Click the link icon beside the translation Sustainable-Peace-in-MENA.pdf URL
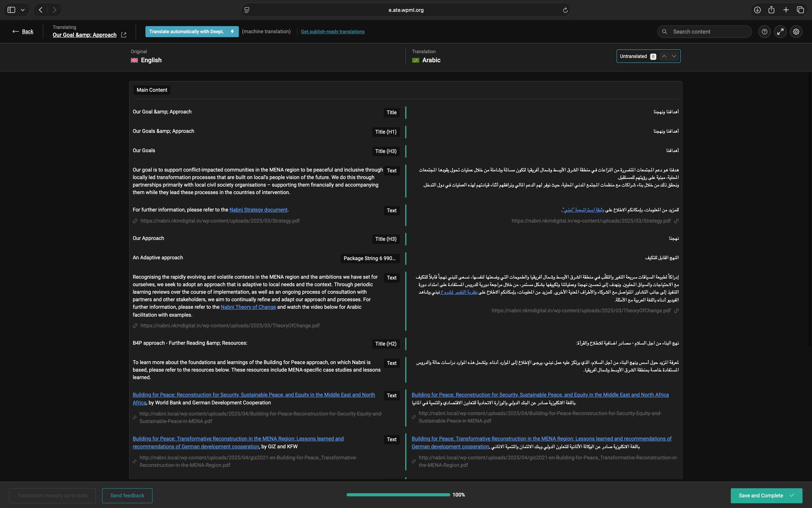 [414, 417]
